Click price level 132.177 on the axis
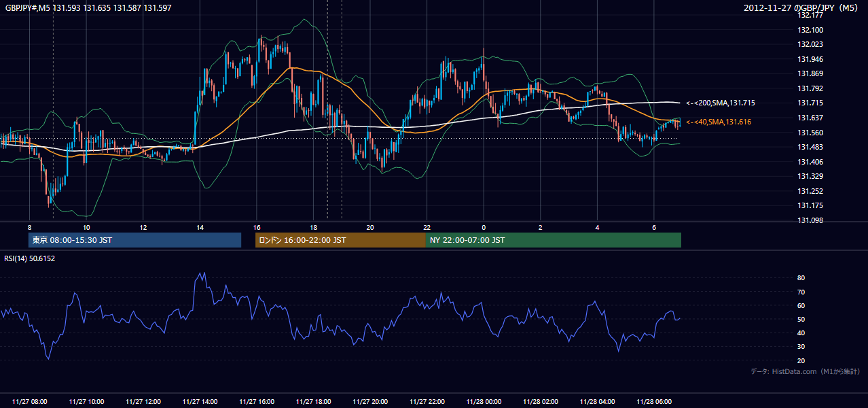 (811, 15)
